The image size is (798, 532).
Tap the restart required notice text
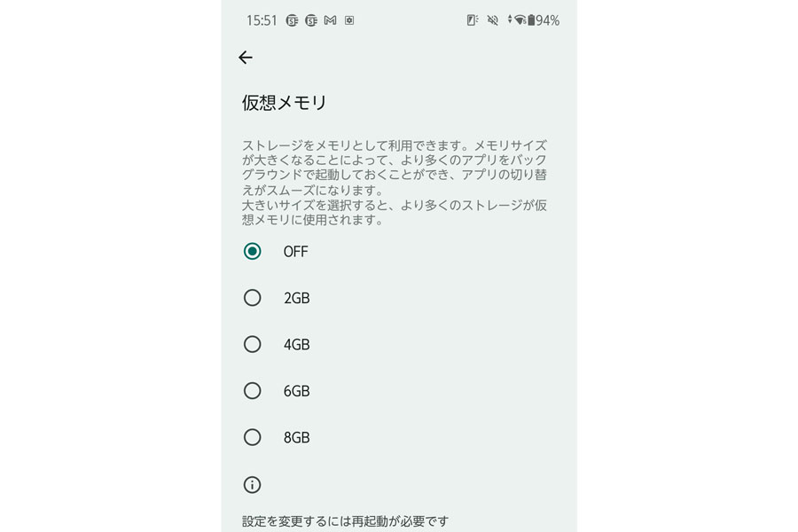(345, 521)
